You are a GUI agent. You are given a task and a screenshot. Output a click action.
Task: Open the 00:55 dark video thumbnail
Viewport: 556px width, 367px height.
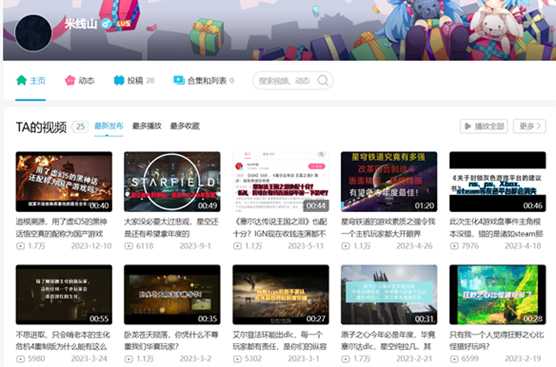(64, 294)
